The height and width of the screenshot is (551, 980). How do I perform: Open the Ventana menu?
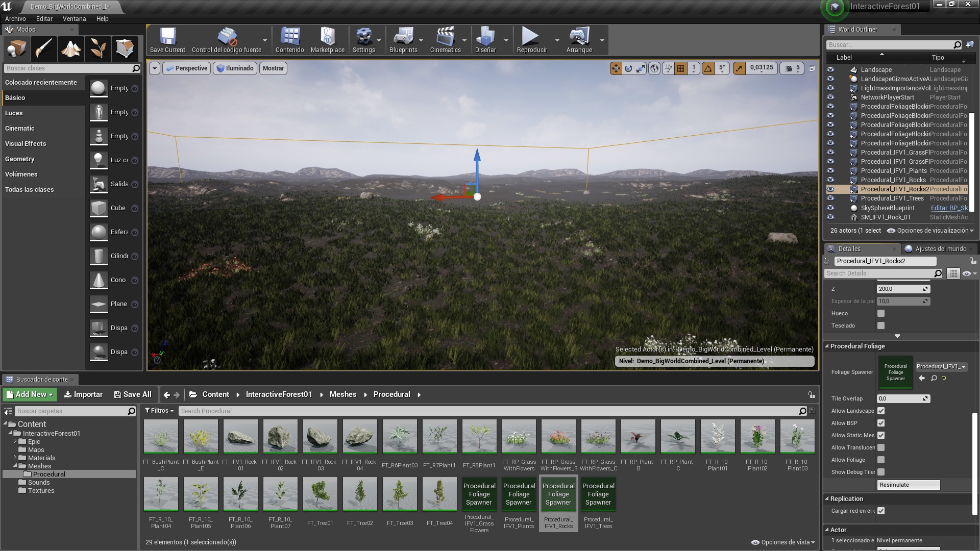click(x=74, y=19)
